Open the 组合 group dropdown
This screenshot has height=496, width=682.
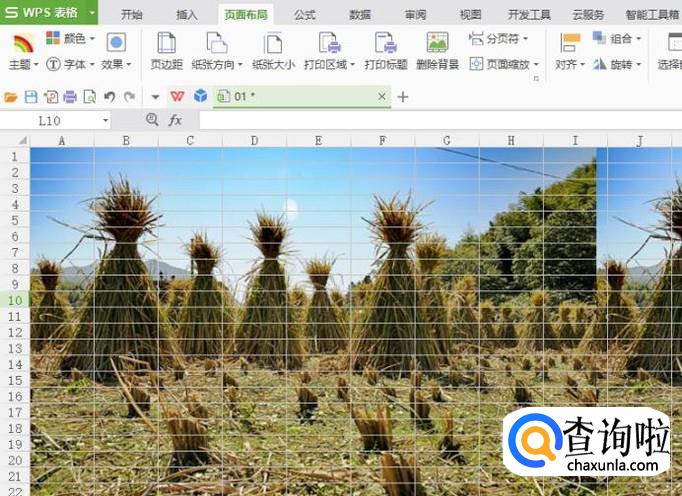coord(617,39)
